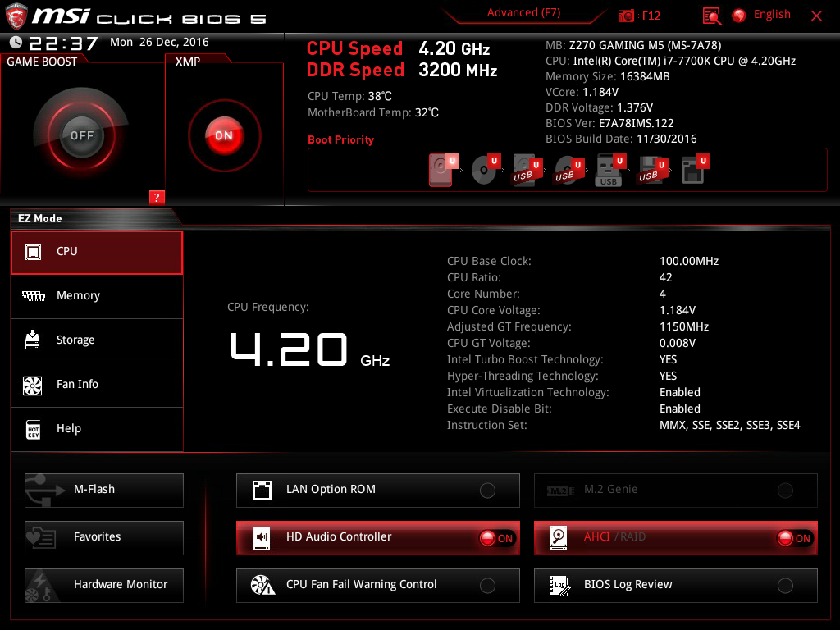
Task: Click the Intel Virtualization Technology Enabled value
Action: pyautogui.click(x=680, y=392)
